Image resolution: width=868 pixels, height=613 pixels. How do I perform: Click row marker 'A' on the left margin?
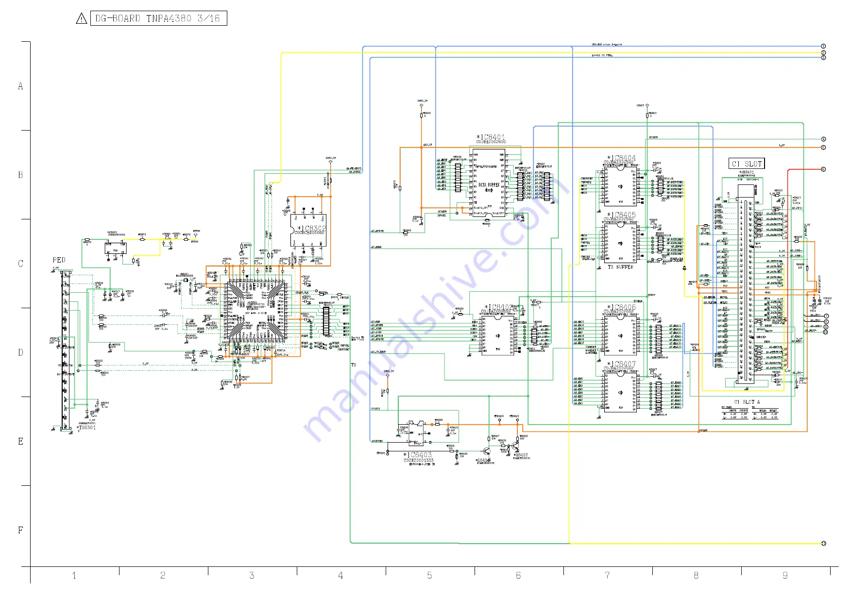coord(20,86)
